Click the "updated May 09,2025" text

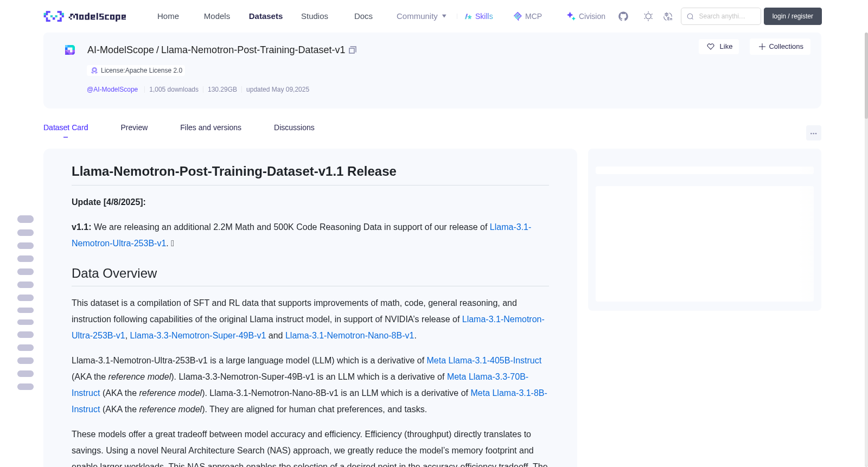click(x=278, y=89)
